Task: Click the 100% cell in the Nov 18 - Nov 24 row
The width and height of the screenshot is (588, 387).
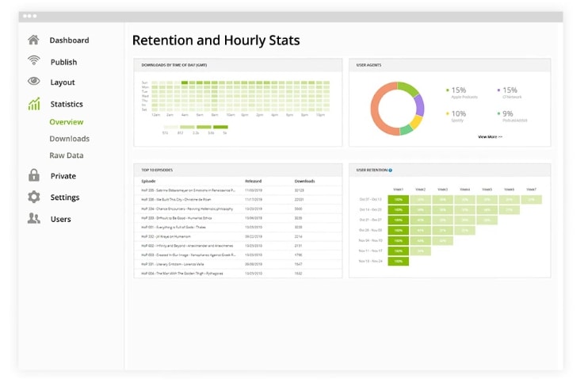Action: point(399,261)
